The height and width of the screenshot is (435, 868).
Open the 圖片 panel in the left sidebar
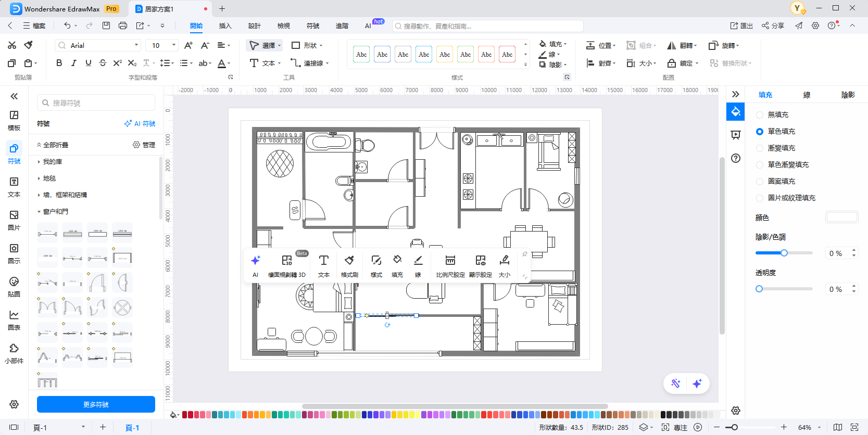[x=14, y=221]
